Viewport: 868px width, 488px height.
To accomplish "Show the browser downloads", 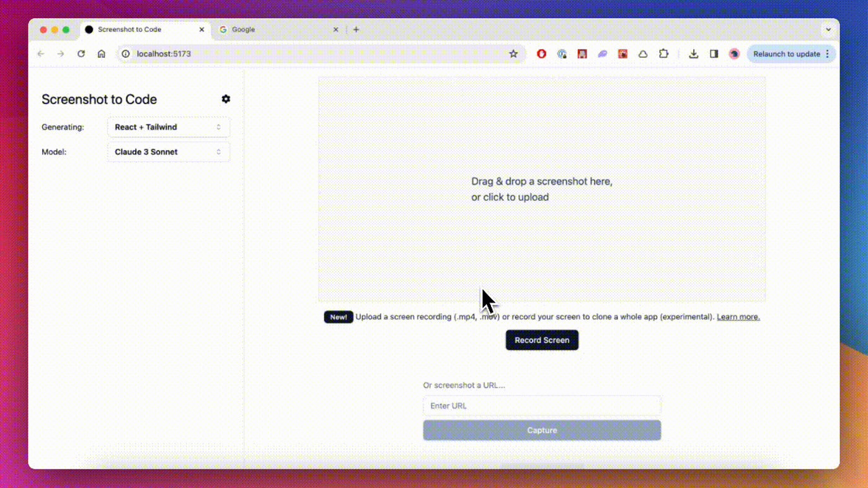I will coord(694,54).
